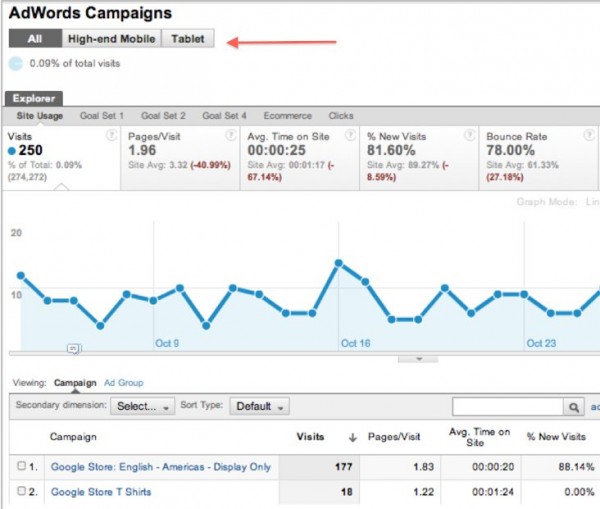
Task: Select the Bounce Rate metric card
Action: pos(538,158)
